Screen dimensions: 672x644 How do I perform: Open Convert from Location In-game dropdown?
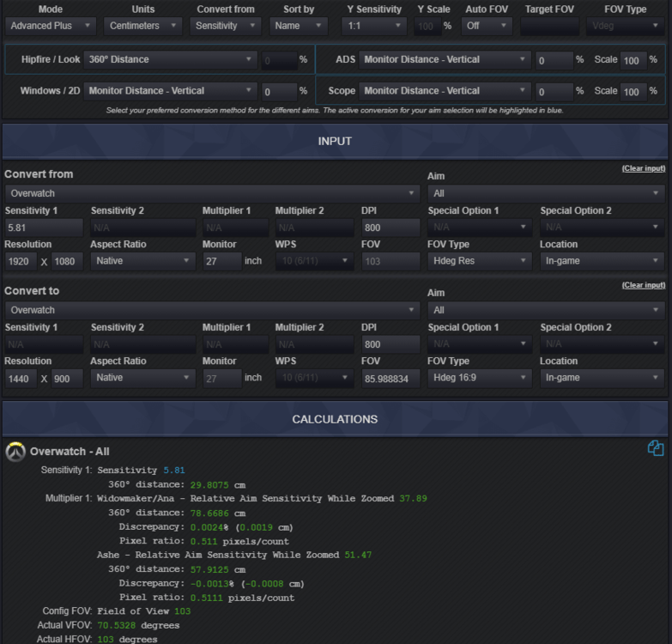[x=602, y=261]
